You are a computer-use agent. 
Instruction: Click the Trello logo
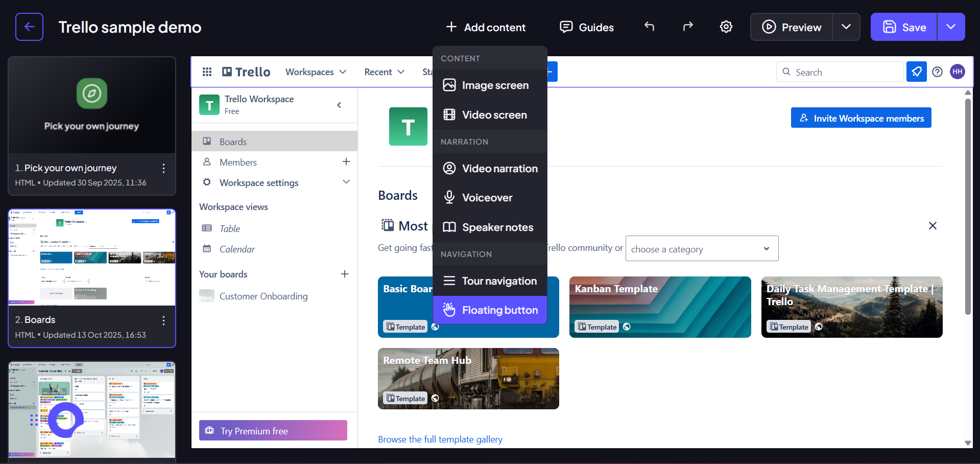tap(246, 72)
